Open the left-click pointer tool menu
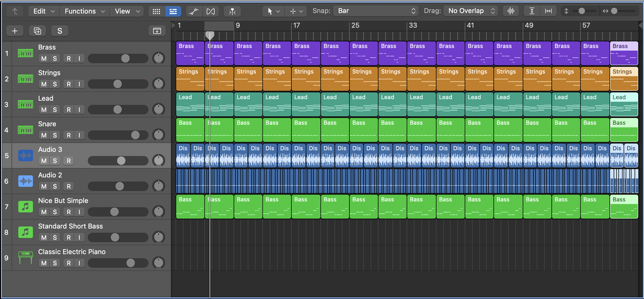This screenshot has width=644, height=299. (x=274, y=11)
